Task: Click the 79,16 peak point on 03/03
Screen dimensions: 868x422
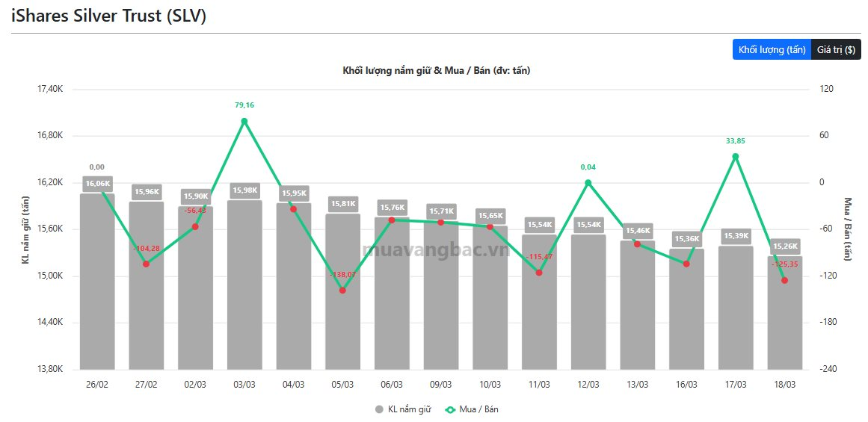Action: pos(244,121)
